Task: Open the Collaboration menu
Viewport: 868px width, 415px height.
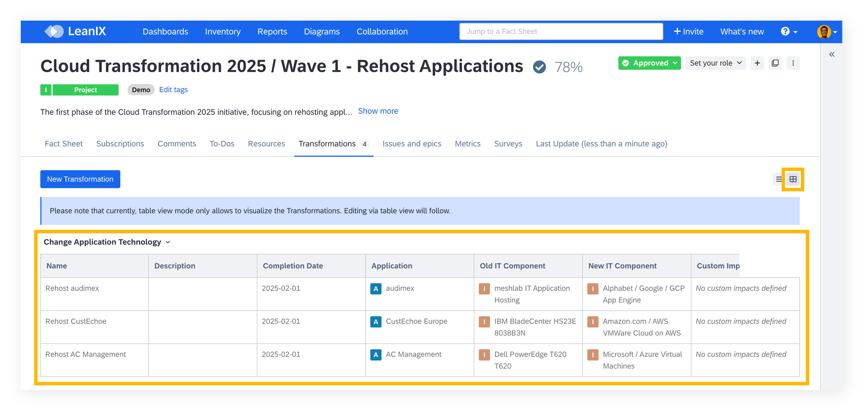Action: point(382,32)
